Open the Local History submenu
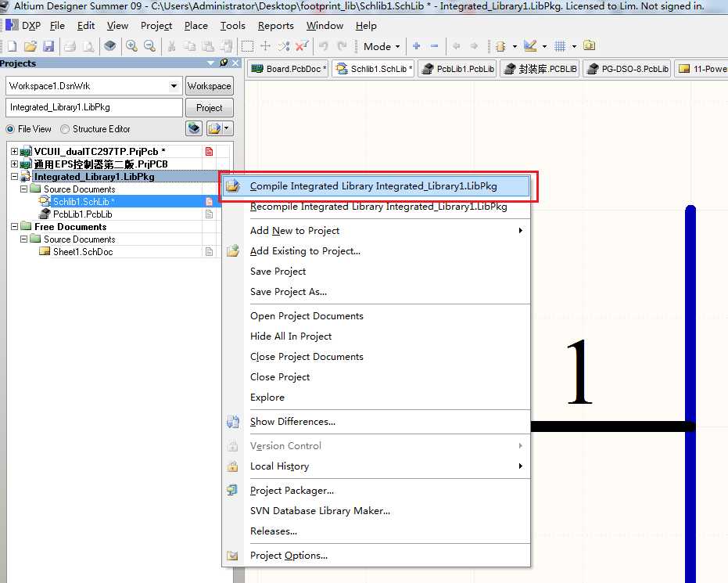The image size is (728, 583). 377,466
